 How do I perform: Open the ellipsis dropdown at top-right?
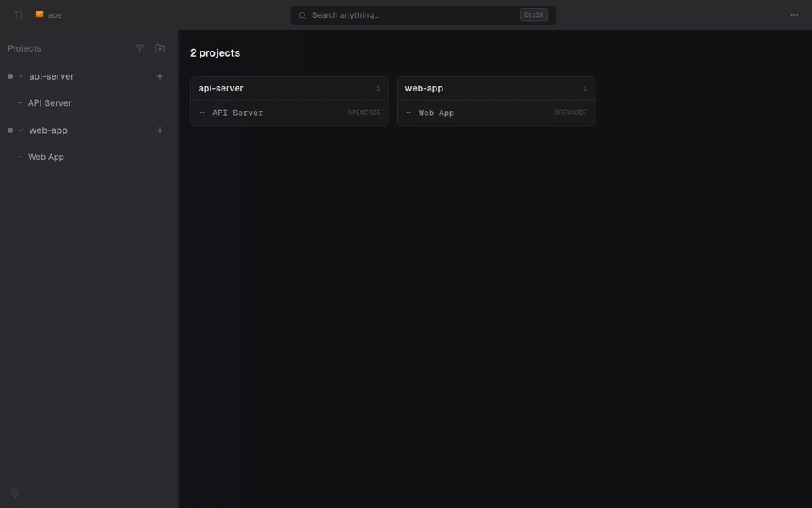[x=793, y=14]
